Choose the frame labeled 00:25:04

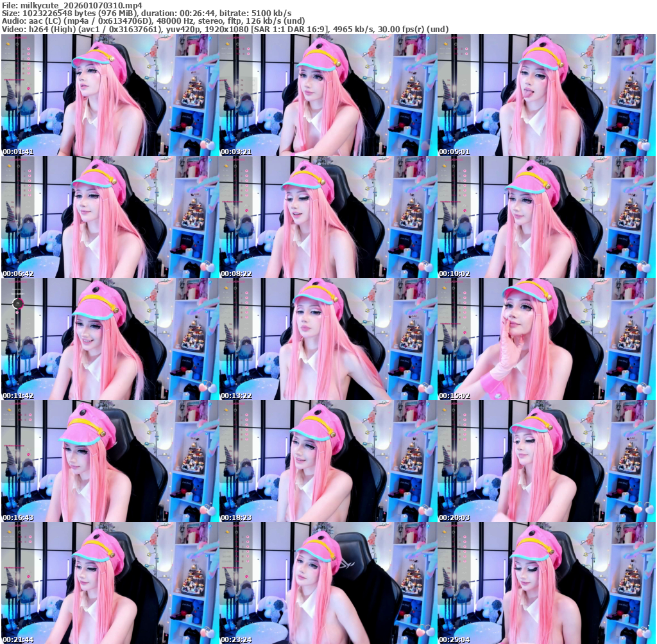click(547, 583)
